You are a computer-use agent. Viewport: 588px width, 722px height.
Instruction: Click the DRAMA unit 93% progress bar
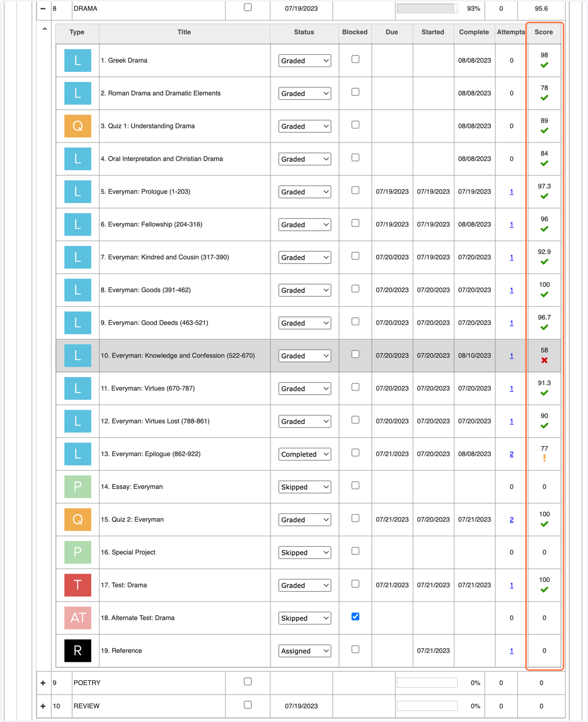(427, 9)
